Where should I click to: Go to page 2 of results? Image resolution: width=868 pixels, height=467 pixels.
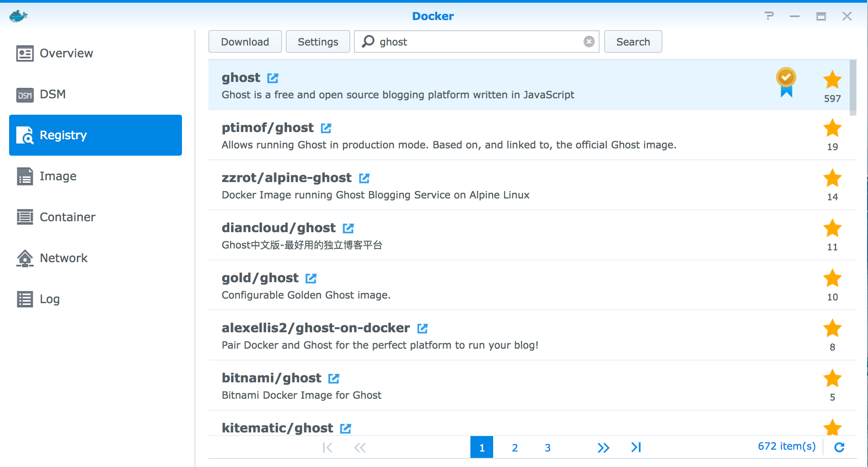pyautogui.click(x=515, y=447)
